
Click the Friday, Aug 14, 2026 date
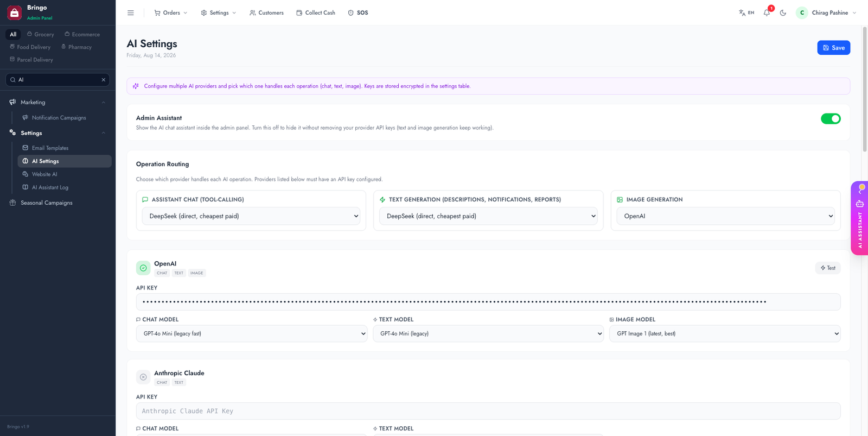(x=151, y=55)
